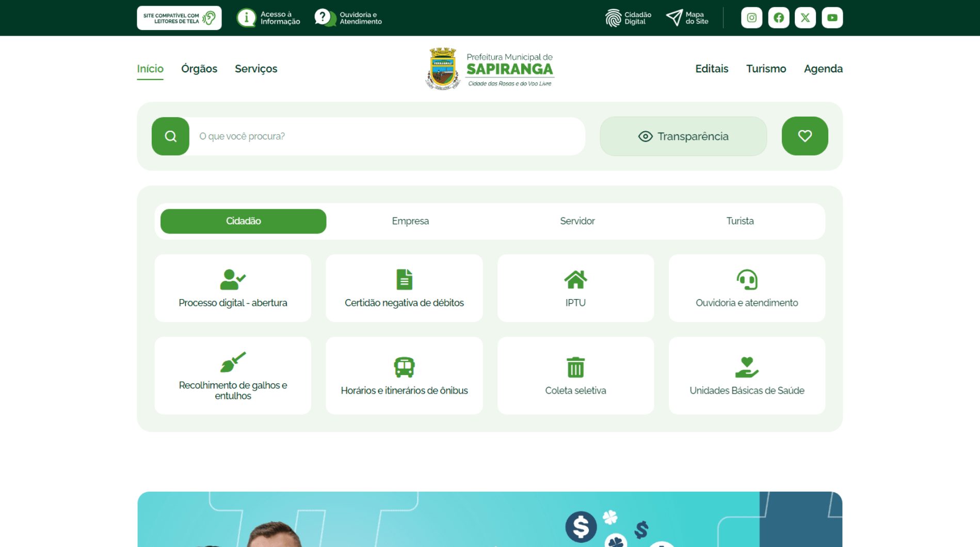
Task: Open the Processo digital - abertura link
Action: coord(233,303)
